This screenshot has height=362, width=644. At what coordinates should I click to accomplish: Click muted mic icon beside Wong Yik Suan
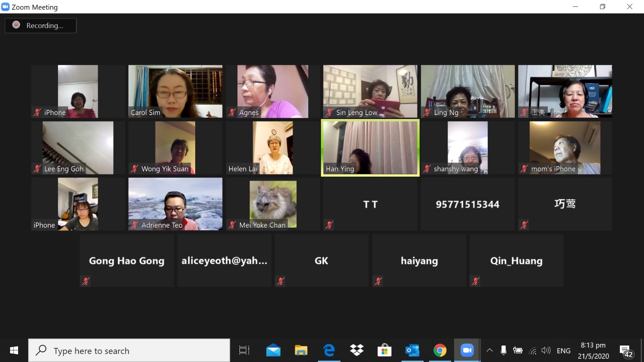134,169
